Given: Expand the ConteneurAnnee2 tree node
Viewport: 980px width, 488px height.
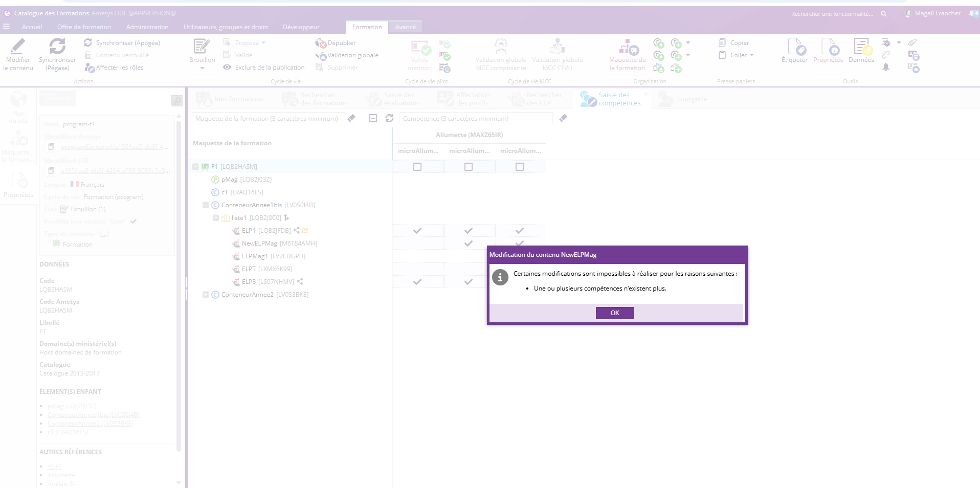Looking at the screenshot, I should tap(206, 294).
